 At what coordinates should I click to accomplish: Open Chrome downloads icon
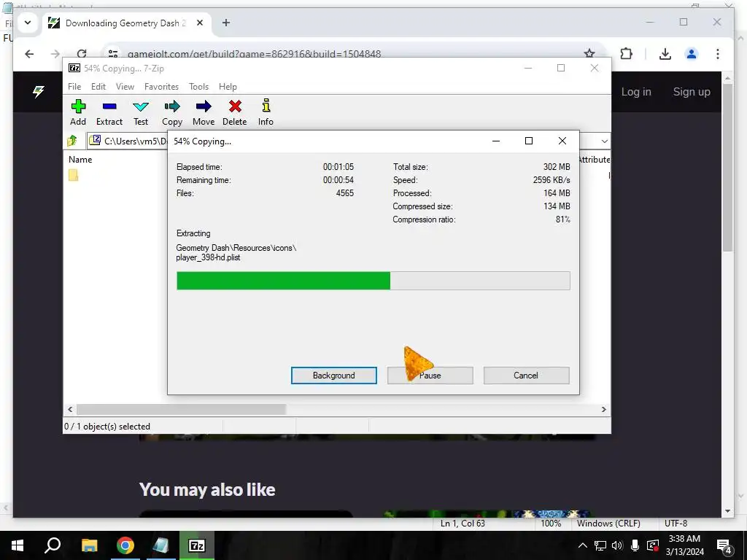[665, 54]
